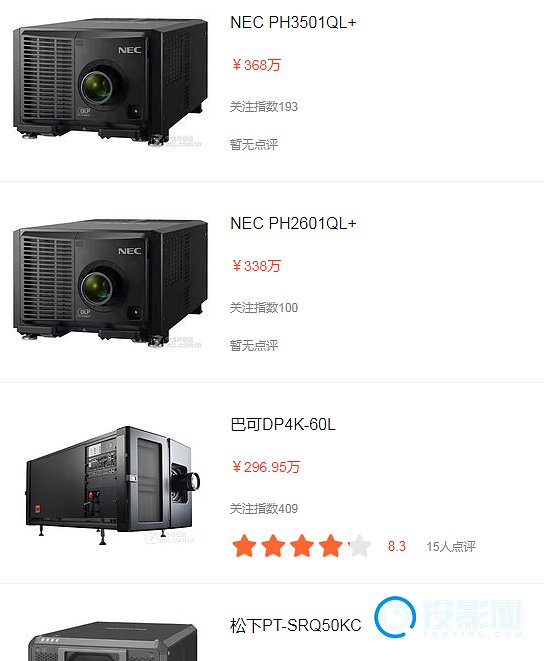
Task: Open the 松下PT-SRQ50KC projector image
Action: (x=112, y=641)
